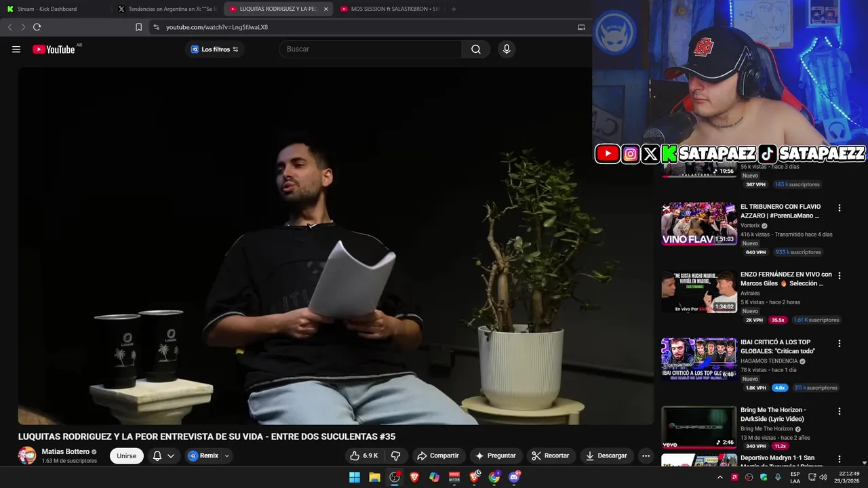Open Chrome from the taskbar
The image size is (868, 488).
click(x=494, y=477)
